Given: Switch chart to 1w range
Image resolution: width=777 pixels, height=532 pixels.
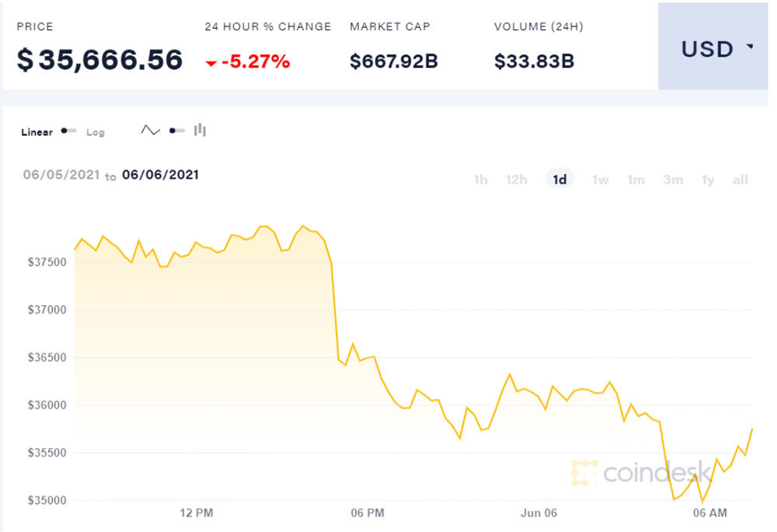Looking at the screenshot, I should (600, 180).
